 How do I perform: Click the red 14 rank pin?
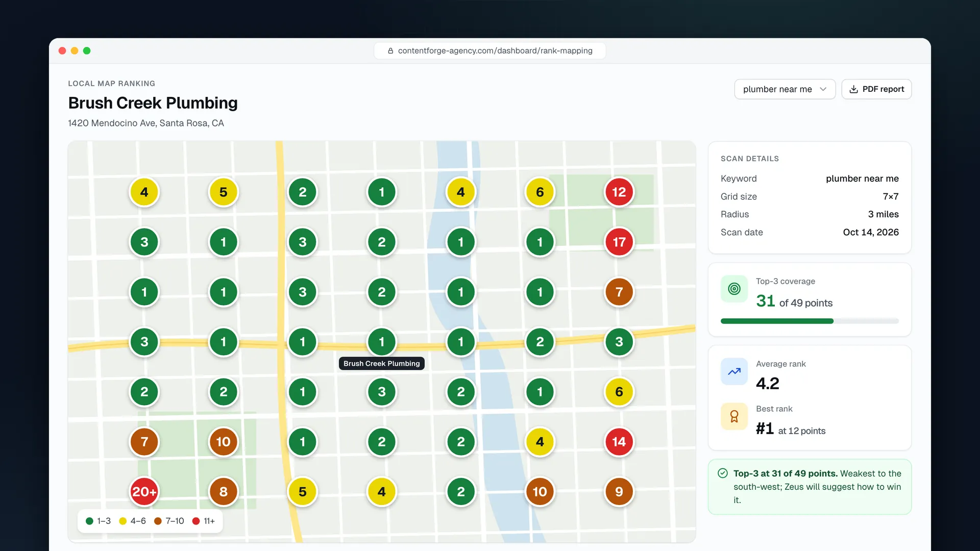point(619,442)
